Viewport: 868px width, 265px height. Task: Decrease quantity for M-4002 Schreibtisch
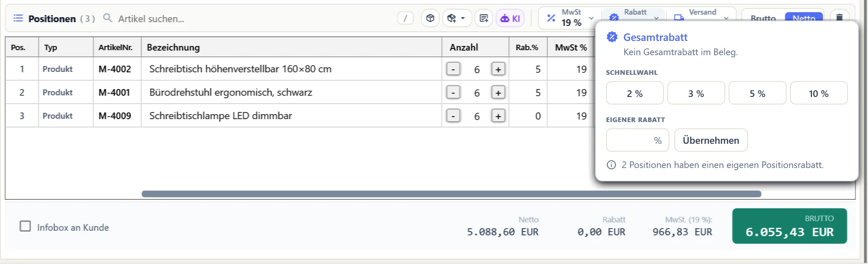pos(453,69)
